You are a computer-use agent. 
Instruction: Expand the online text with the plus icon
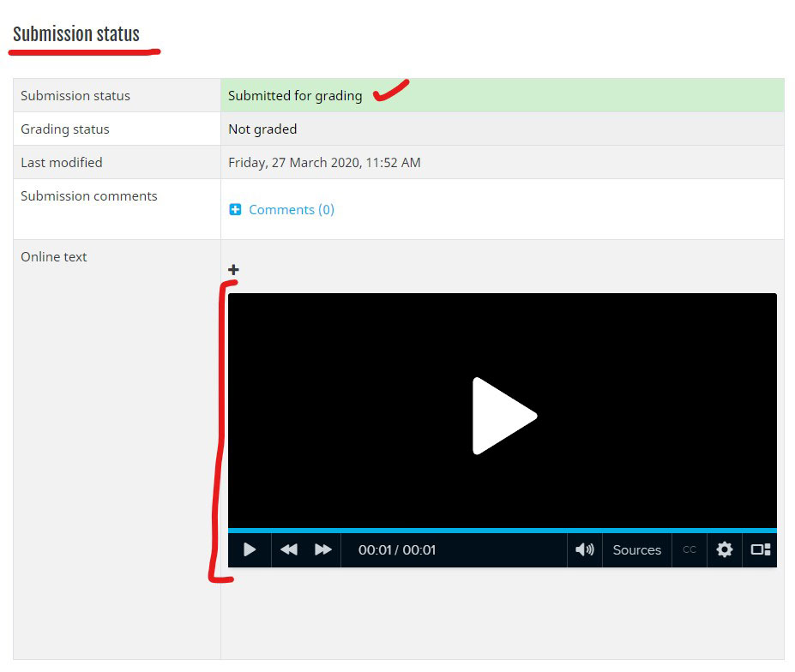(x=233, y=270)
